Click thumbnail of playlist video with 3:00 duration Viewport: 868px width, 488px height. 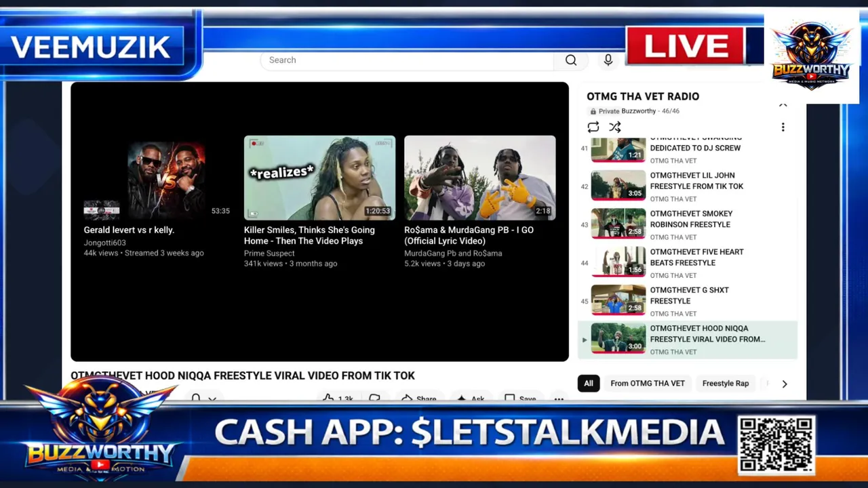point(618,339)
